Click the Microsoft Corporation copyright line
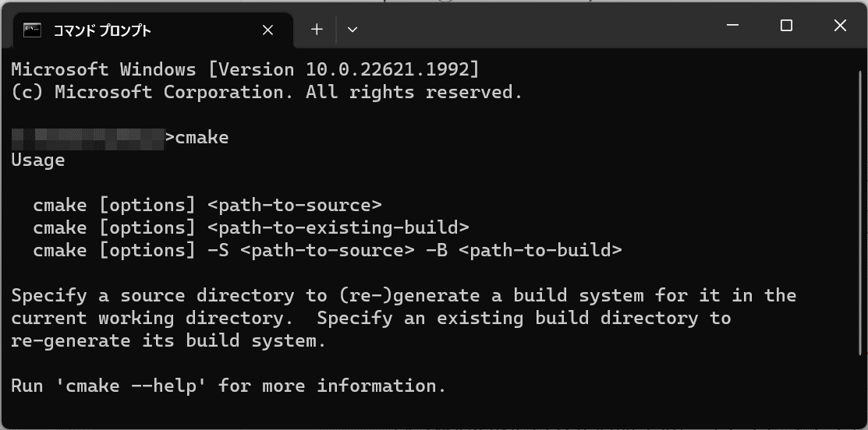The width and height of the screenshot is (868, 430). [x=267, y=92]
